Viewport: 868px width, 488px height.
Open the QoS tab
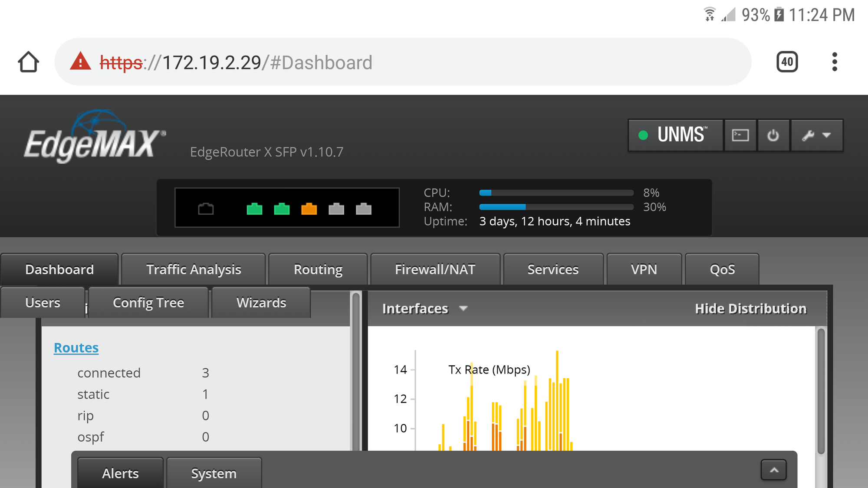722,269
